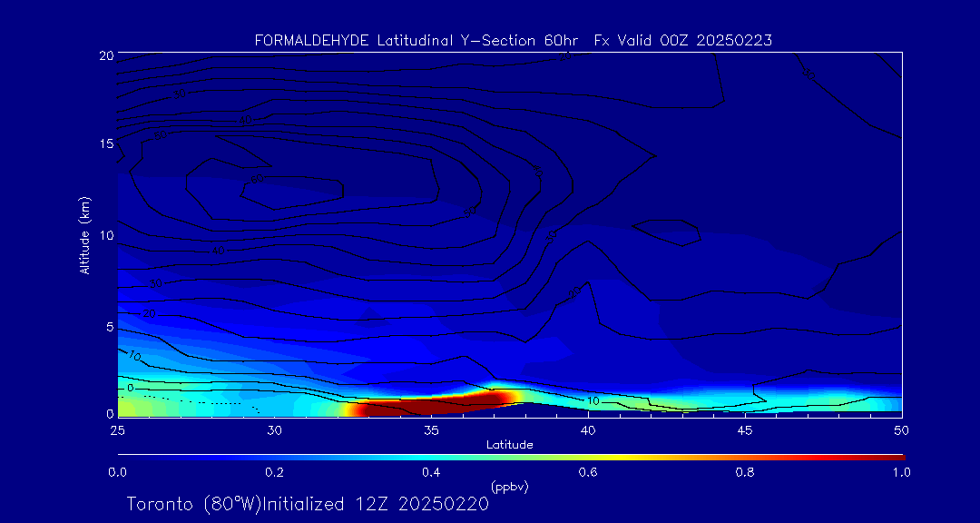Screen dimensions: 980x523
Task: Click the colorbar's 0.0 tick label
Action: (x=117, y=472)
